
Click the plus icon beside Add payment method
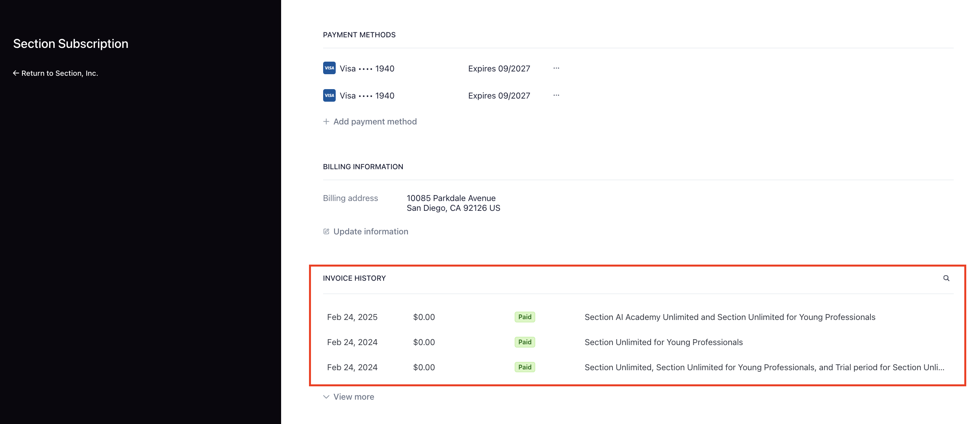coord(326,122)
